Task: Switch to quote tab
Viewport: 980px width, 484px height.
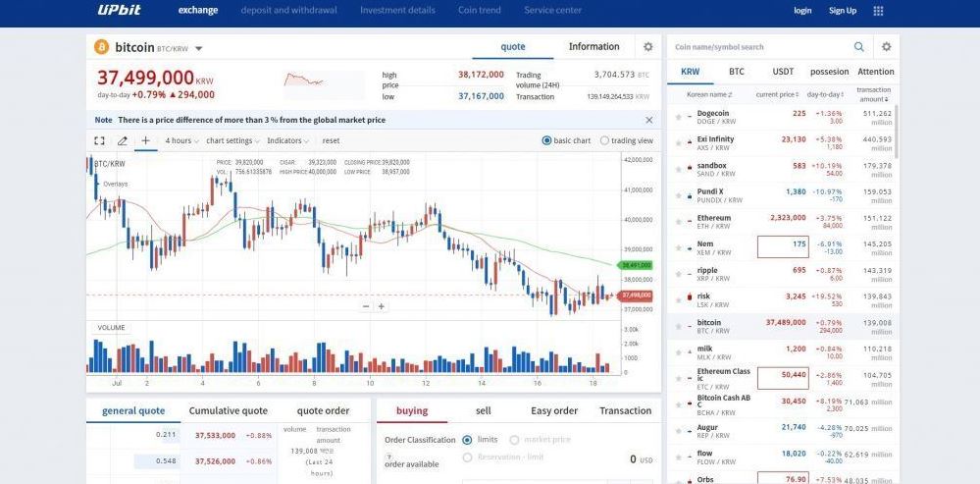Action: click(x=513, y=46)
